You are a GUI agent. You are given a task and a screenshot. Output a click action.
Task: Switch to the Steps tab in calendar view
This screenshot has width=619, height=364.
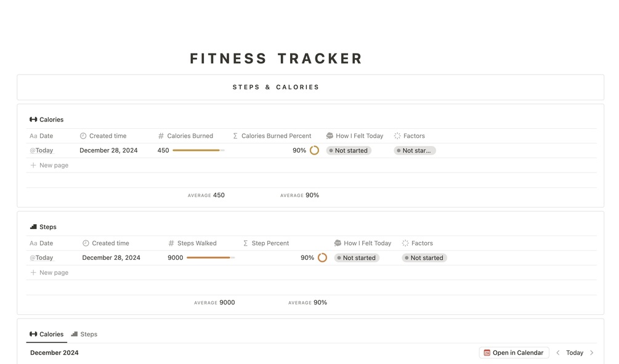[84, 334]
